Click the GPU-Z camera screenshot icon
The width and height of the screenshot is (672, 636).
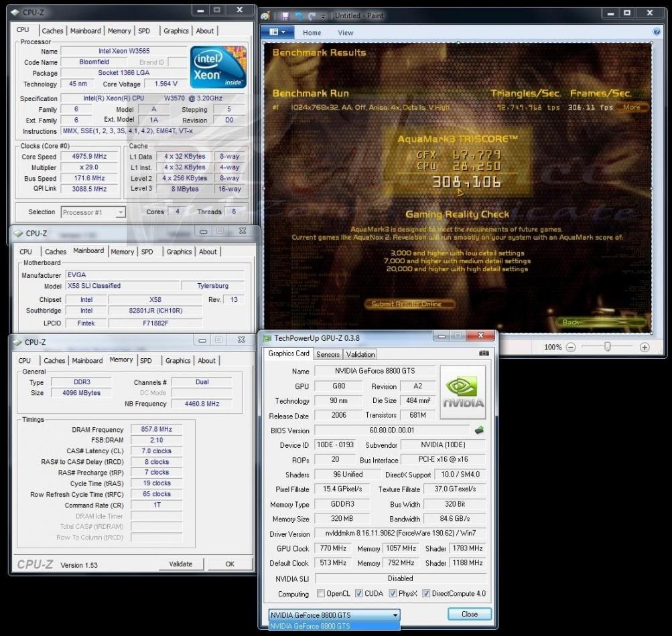[484, 353]
